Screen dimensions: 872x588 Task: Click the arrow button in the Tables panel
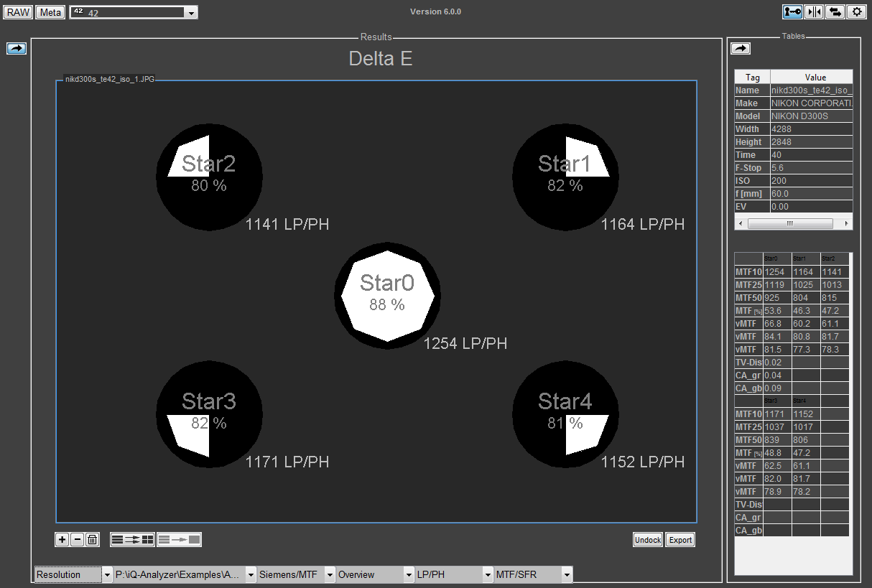click(x=741, y=48)
